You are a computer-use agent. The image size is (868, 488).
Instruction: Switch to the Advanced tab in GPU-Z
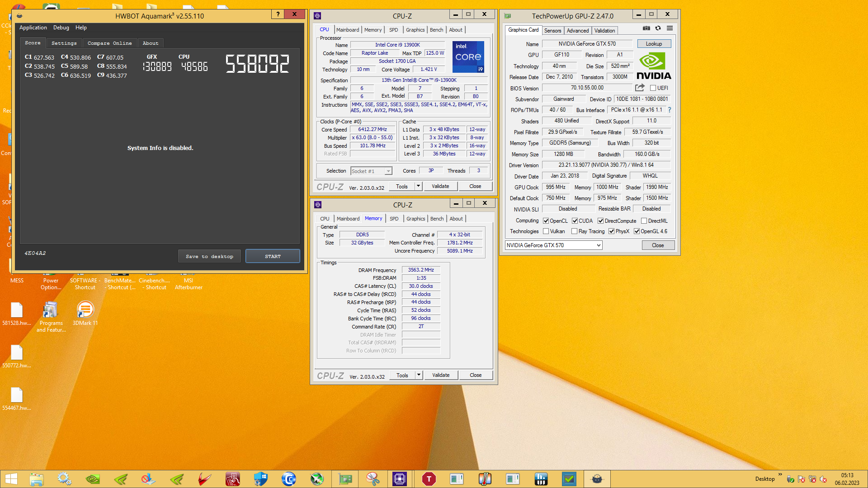click(578, 31)
